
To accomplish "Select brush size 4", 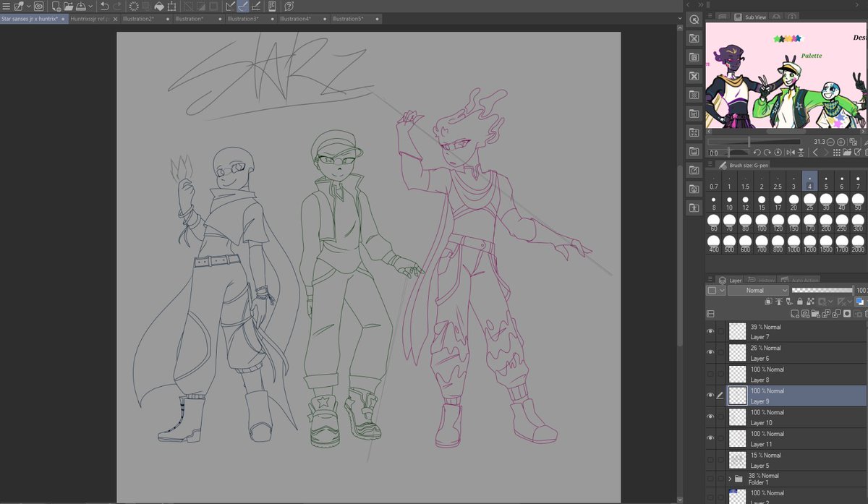I will (809, 181).
